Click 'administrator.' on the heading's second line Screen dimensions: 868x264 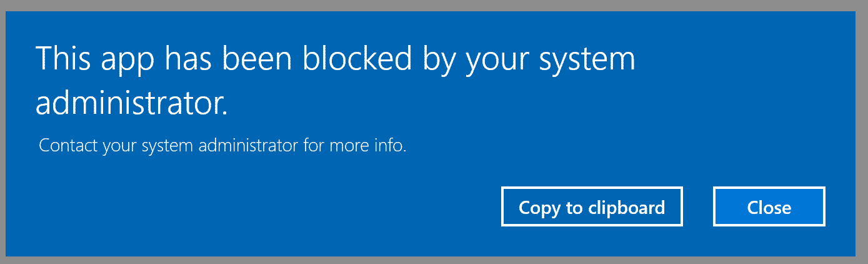click(x=131, y=104)
